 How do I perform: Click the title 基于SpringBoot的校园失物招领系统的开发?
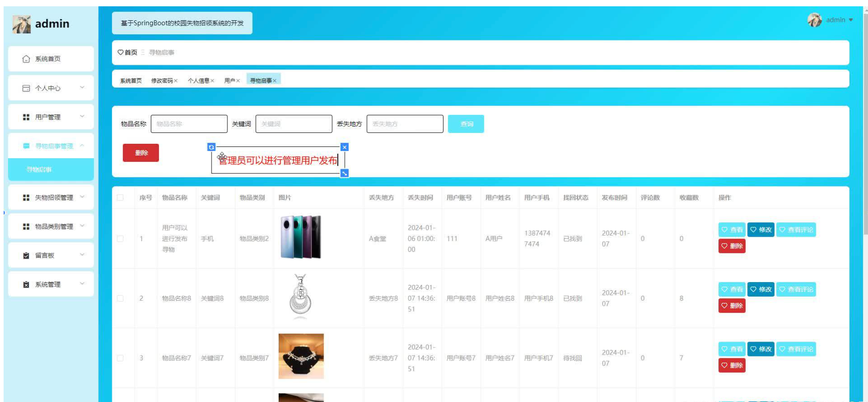coord(182,23)
